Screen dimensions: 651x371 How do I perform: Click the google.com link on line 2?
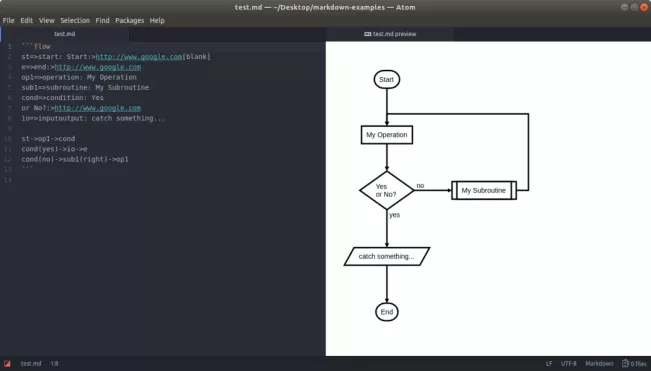[139, 56]
